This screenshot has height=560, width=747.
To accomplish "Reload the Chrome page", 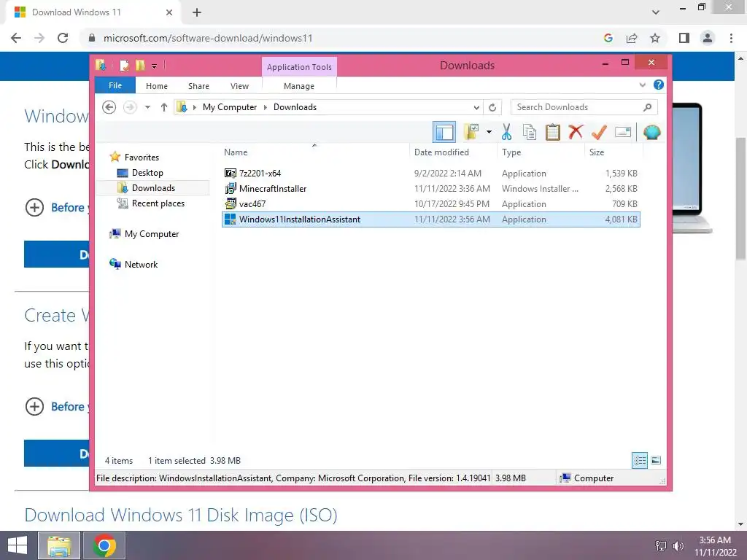I will [x=63, y=38].
